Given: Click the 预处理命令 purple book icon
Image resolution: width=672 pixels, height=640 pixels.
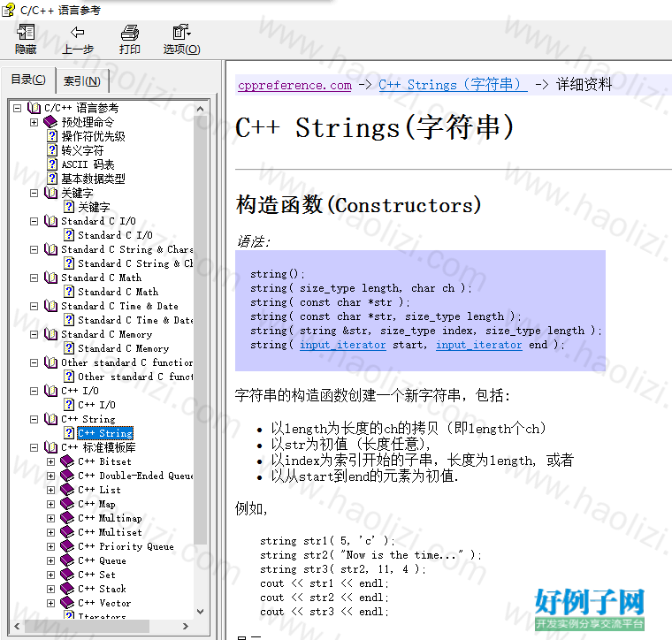Looking at the screenshot, I should tap(50, 122).
